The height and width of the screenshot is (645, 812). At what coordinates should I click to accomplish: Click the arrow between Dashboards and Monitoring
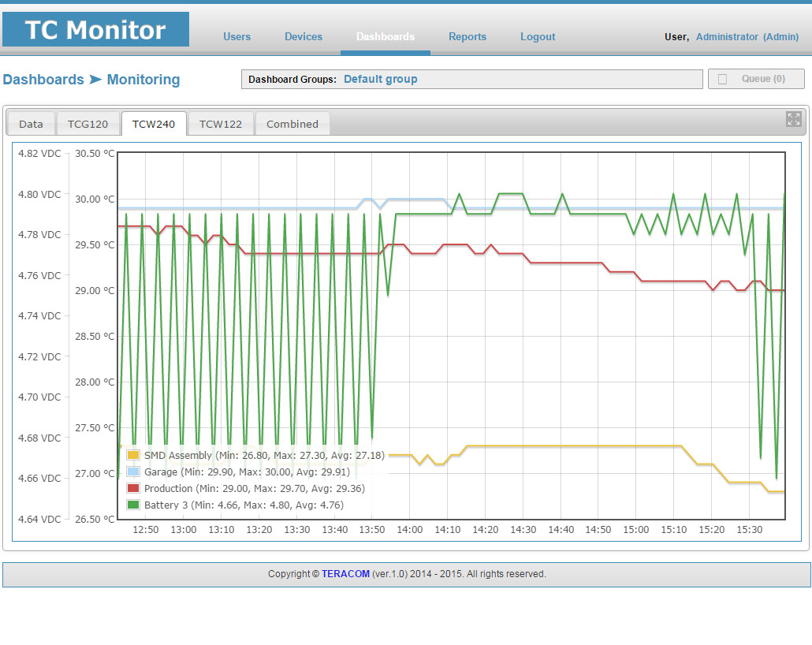point(95,80)
